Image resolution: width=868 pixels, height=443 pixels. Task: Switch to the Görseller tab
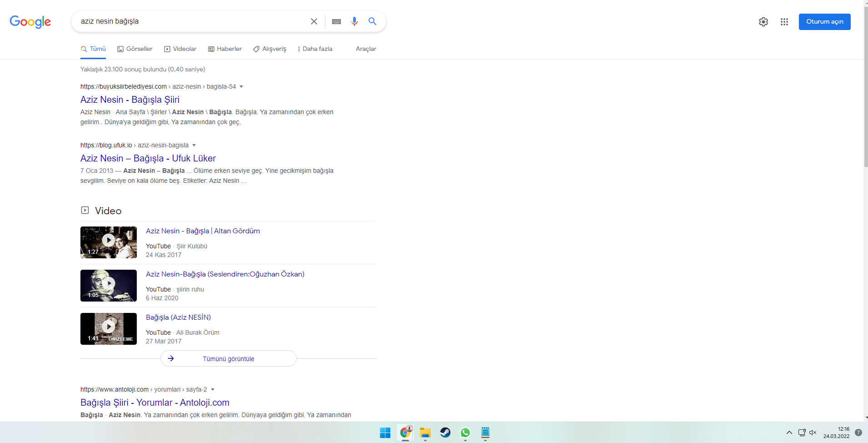click(x=135, y=49)
